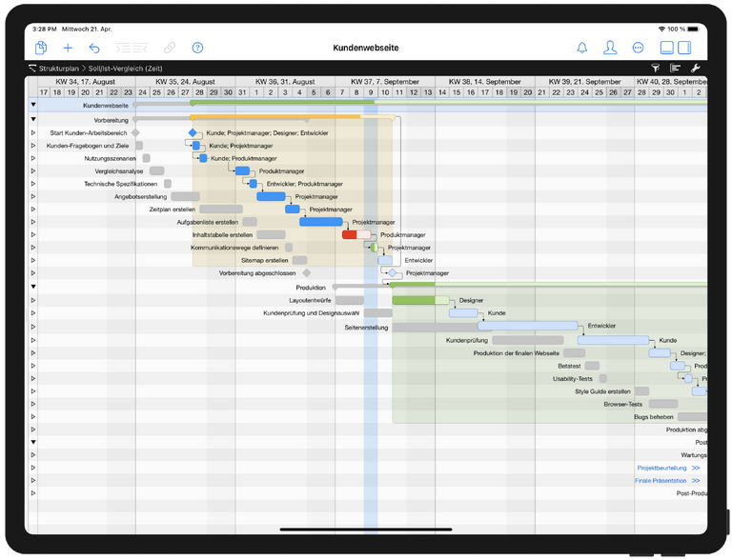Viewport: 732px width, 560px height.
Task: Select the Bugs beheben label
Action: (654, 417)
